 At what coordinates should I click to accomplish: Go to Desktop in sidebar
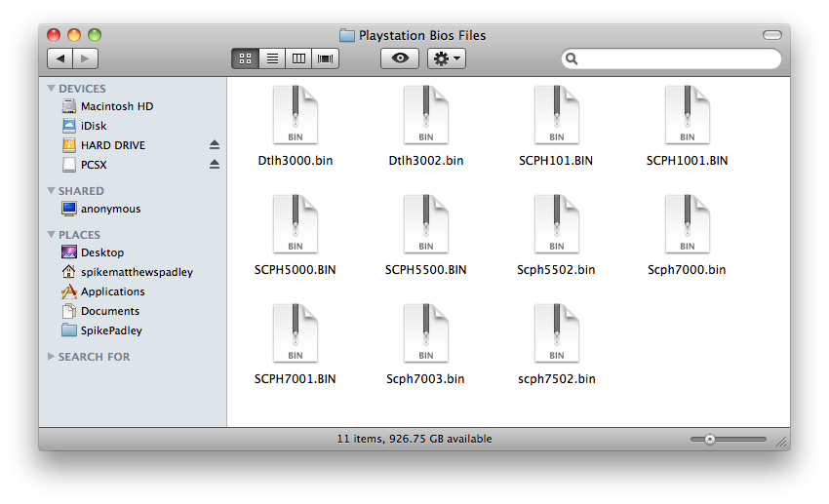point(101,252)
